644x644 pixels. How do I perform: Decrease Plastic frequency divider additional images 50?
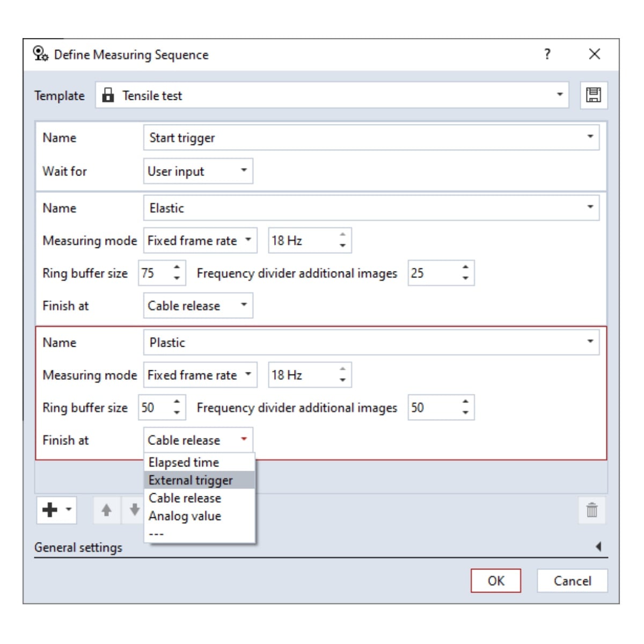465,413
